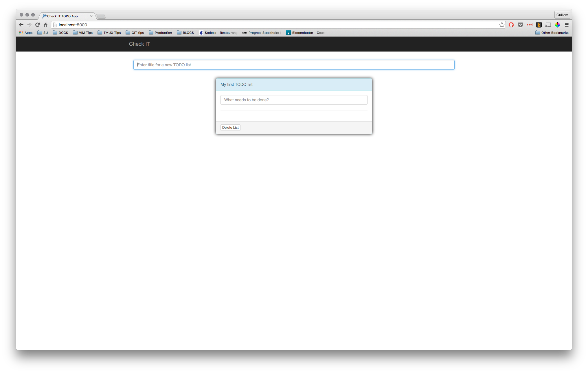Focus the new TODO list title field
Image resolution: width=588 pixels, height=373 pixels.
tap(294, 65)
